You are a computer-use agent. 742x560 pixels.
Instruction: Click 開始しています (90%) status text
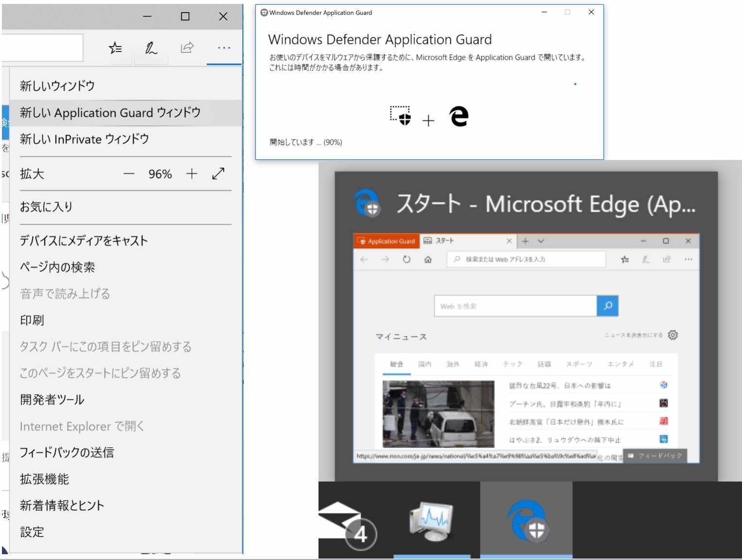(306, 142)
